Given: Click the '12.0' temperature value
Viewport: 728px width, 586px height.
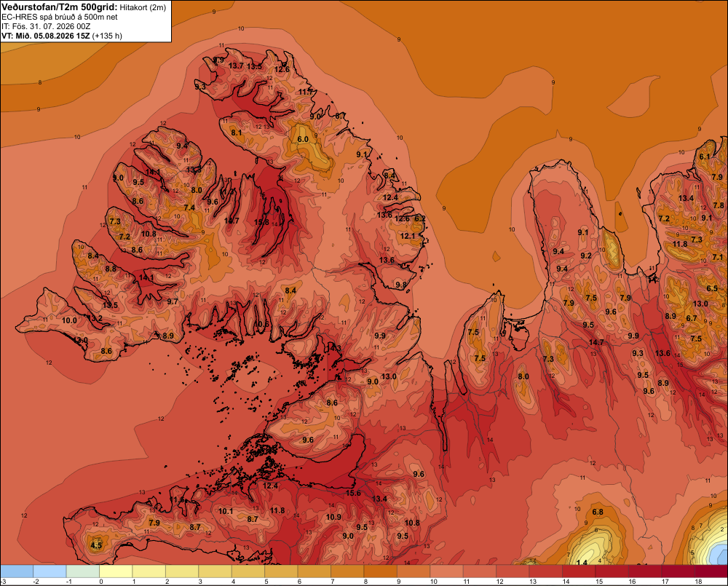Looking at the screenshot, I should click(81, 340).
